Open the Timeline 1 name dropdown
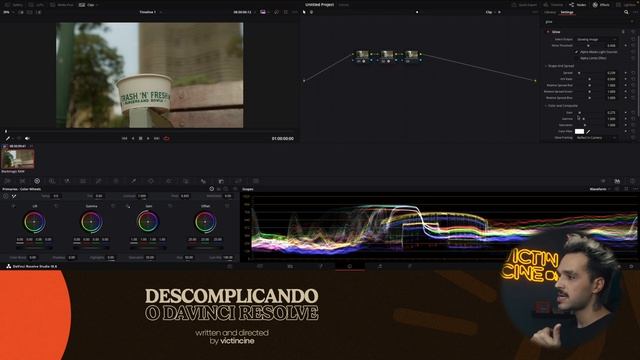The width and height of the screenshot is (640, 360). tap(150, 12)
